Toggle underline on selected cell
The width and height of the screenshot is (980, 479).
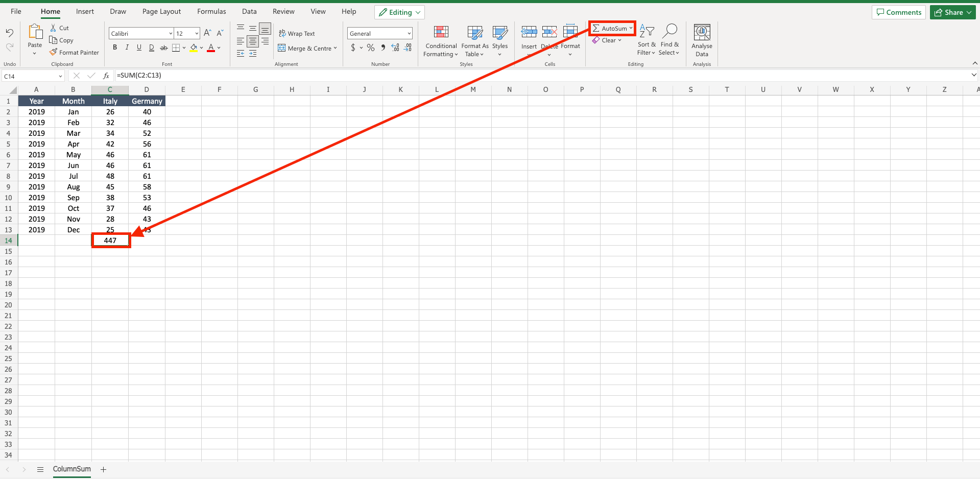tap(139, 47)
